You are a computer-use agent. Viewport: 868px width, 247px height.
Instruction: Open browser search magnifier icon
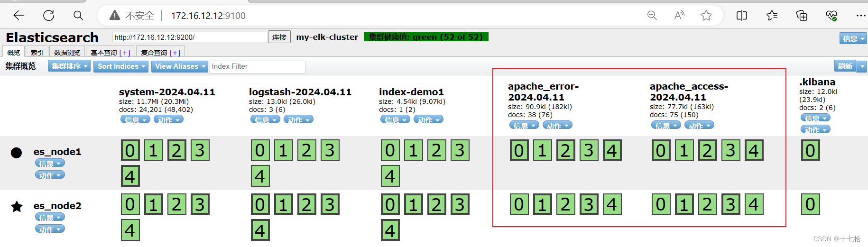[x=78, y=16]
